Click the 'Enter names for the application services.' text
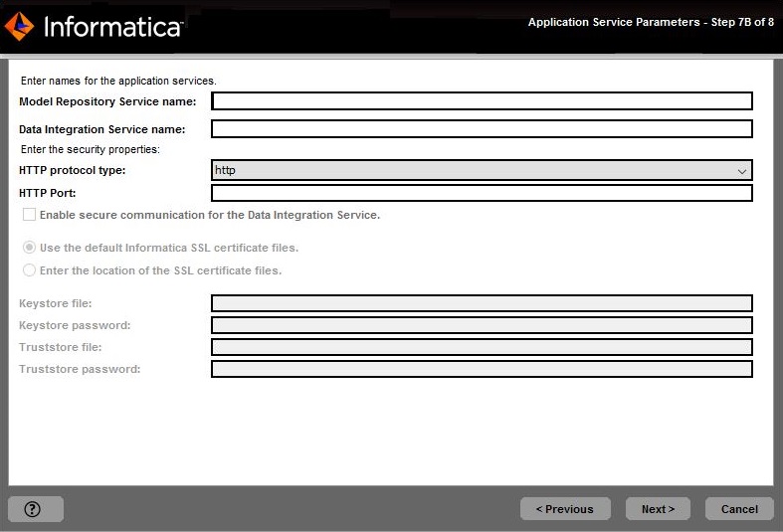The image size is (783, 532). 118,81
